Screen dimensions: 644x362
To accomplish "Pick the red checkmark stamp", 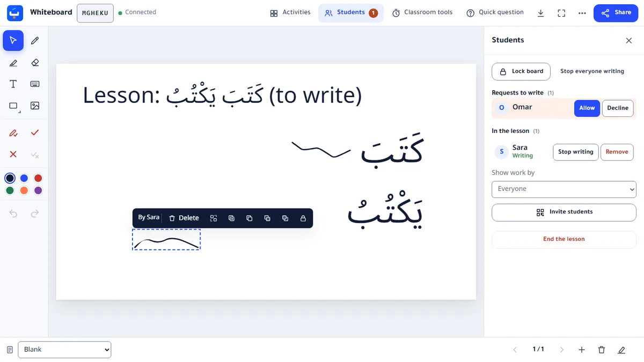I will (x=35, y=133).
